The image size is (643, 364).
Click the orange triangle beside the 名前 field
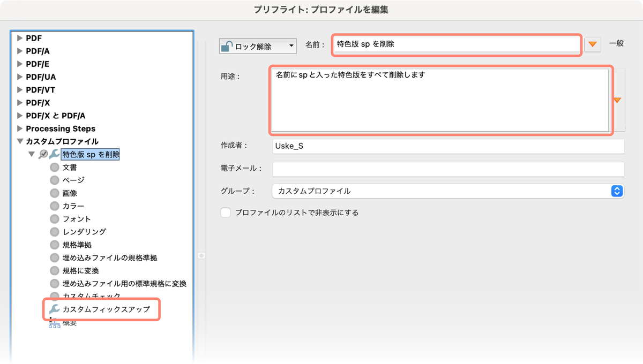point(593,45)
